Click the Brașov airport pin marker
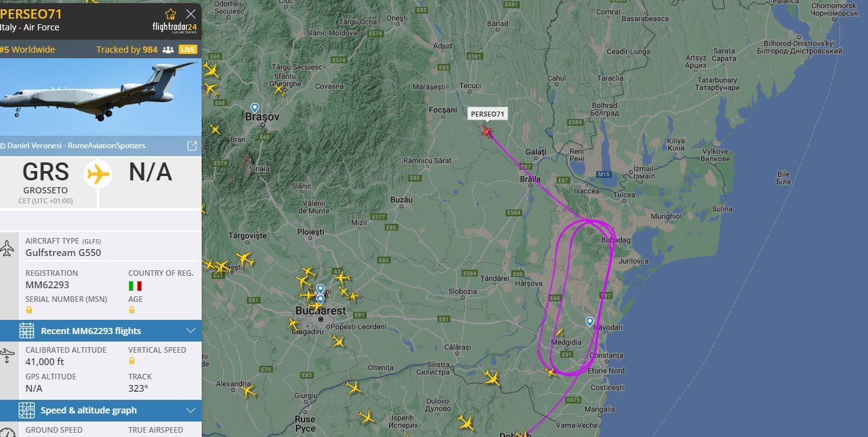 [254, 108]
